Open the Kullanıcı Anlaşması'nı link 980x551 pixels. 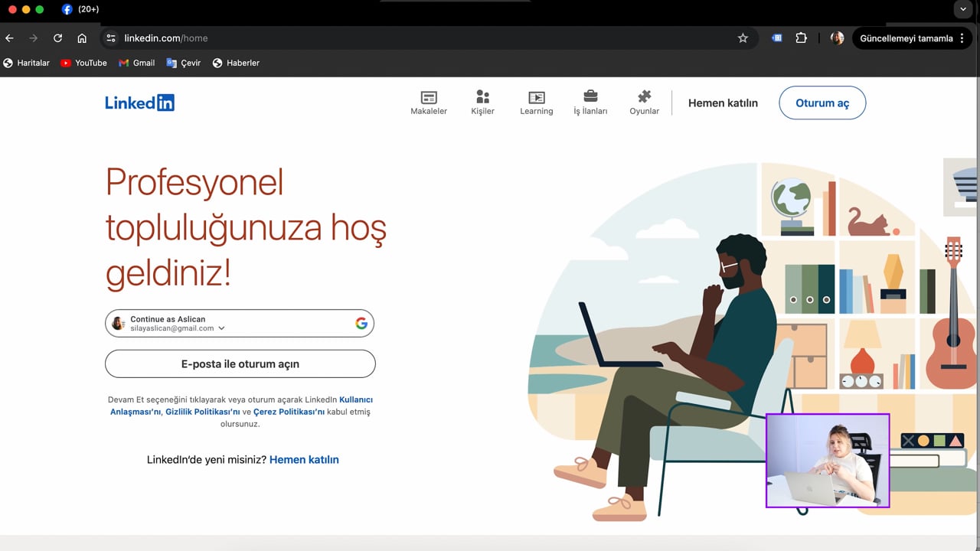[x=242, y=406]
